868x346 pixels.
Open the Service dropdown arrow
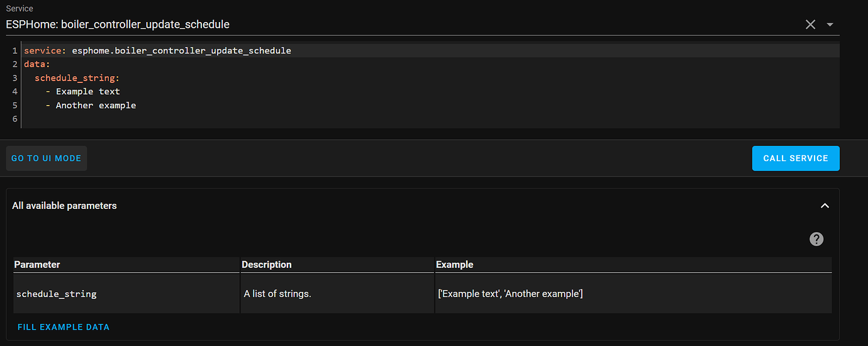tap(830, 25)
